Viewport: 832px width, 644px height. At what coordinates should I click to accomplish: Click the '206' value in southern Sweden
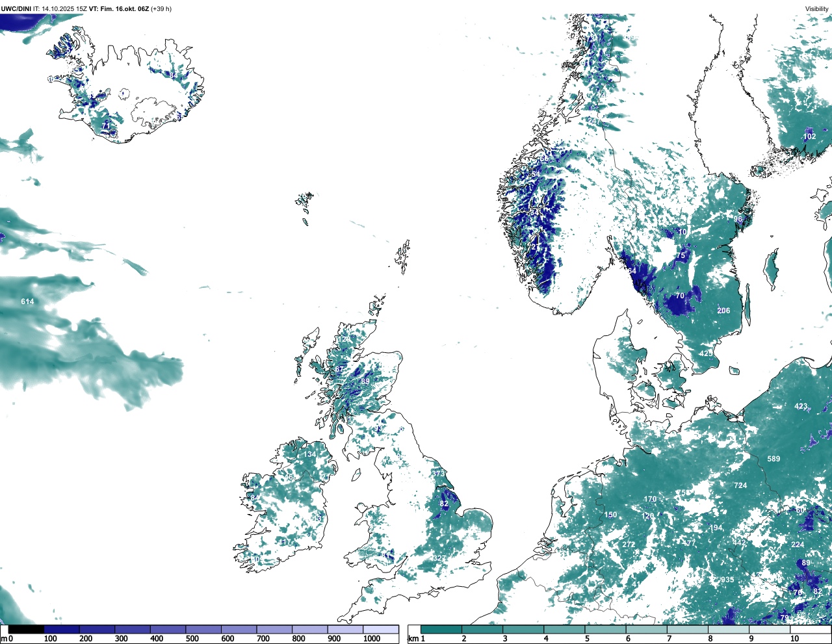pos(723,311)
